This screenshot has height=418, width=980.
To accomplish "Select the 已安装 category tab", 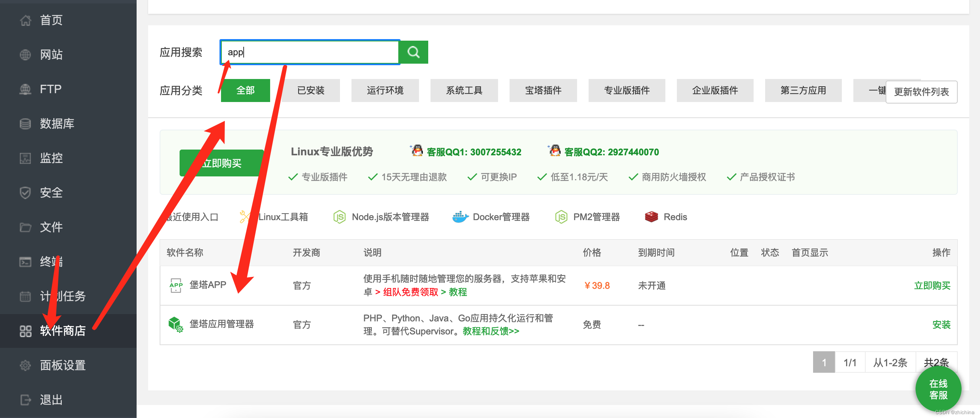I will point(311,91).
